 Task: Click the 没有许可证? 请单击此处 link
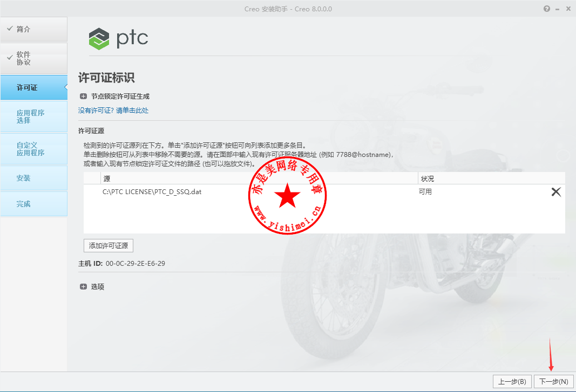click(x=113, y=111)
